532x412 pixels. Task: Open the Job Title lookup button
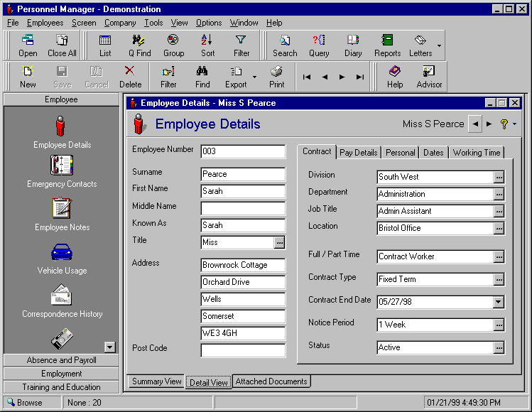499,211
